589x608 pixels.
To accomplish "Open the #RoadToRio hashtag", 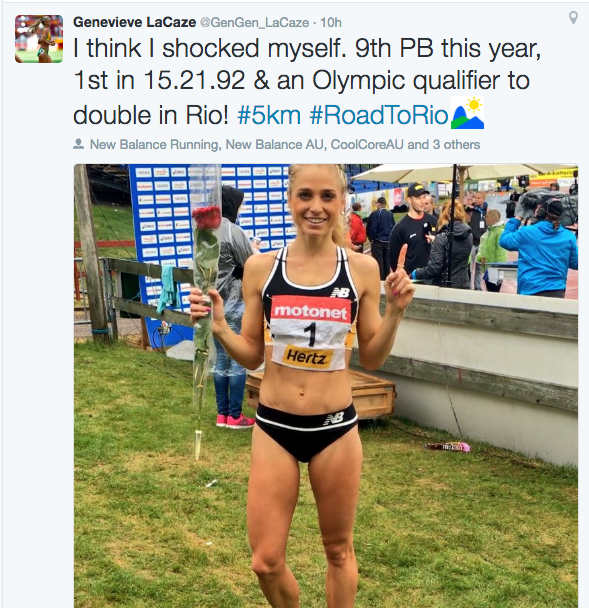I will (379, 115).
